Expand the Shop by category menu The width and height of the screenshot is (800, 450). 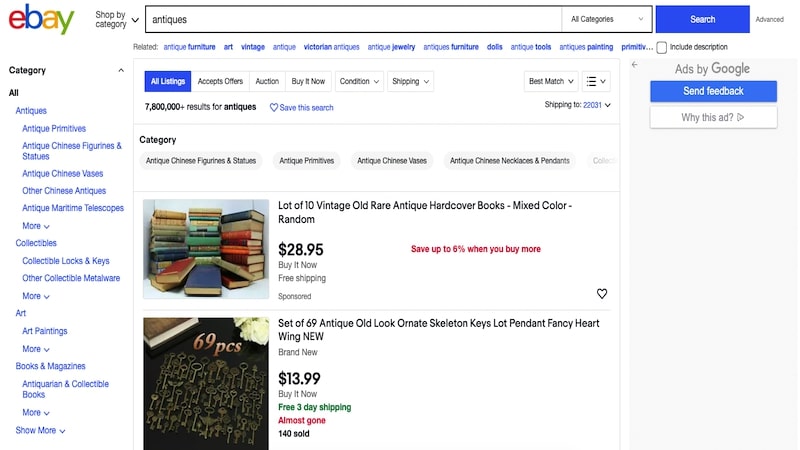tap(117, 19)
